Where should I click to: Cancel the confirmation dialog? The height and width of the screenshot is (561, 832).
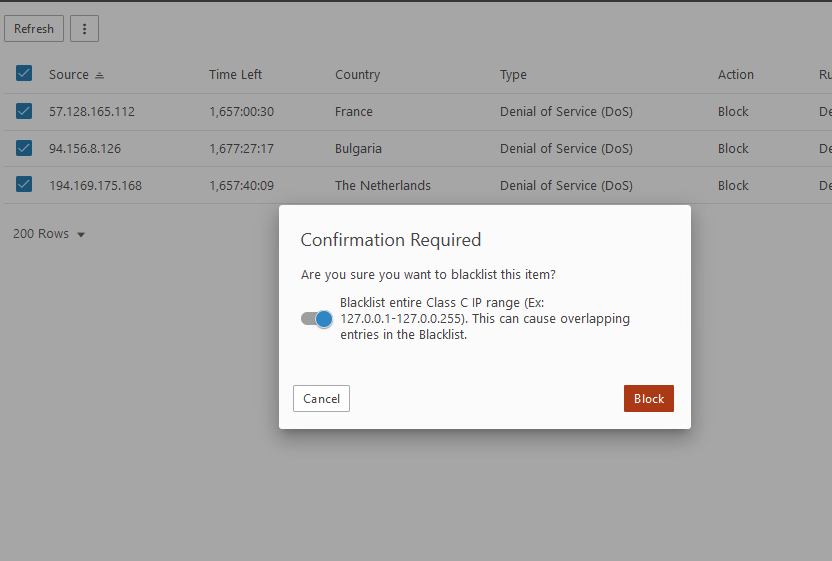321,399
